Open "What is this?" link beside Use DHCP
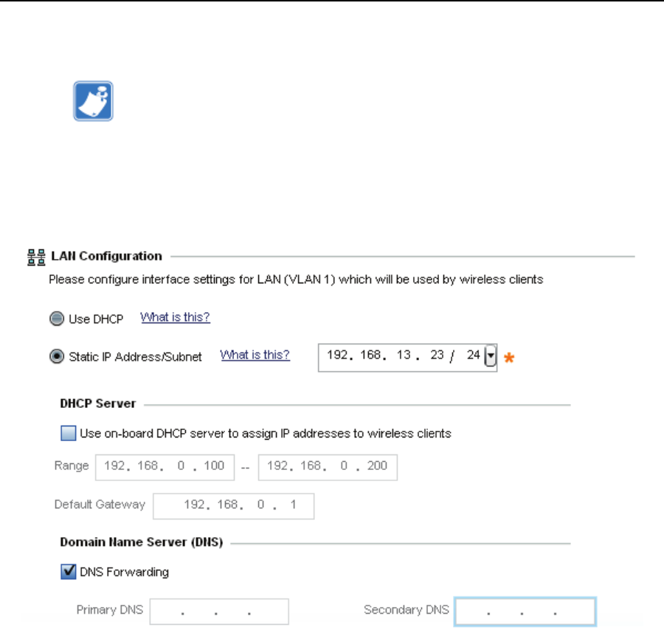 point(176,317)
